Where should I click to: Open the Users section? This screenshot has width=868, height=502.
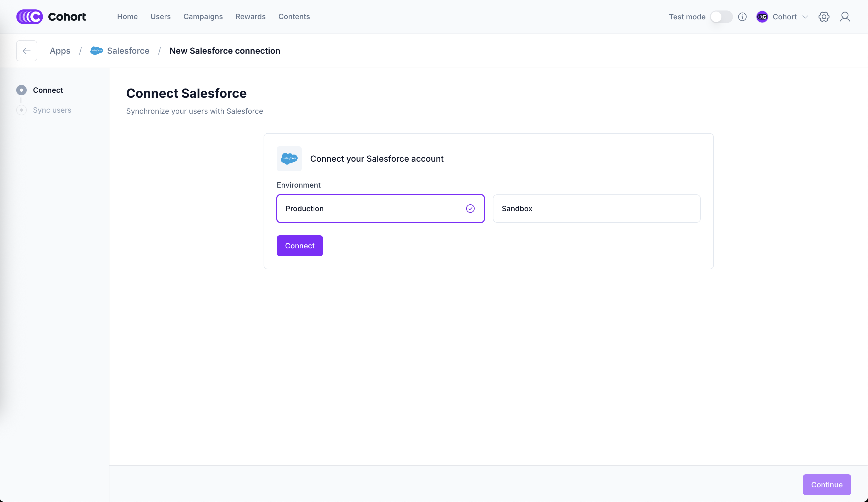pos(160,17)
